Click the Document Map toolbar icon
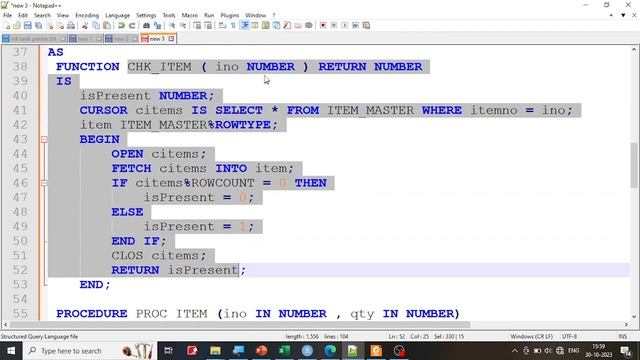 coord(266,25)
